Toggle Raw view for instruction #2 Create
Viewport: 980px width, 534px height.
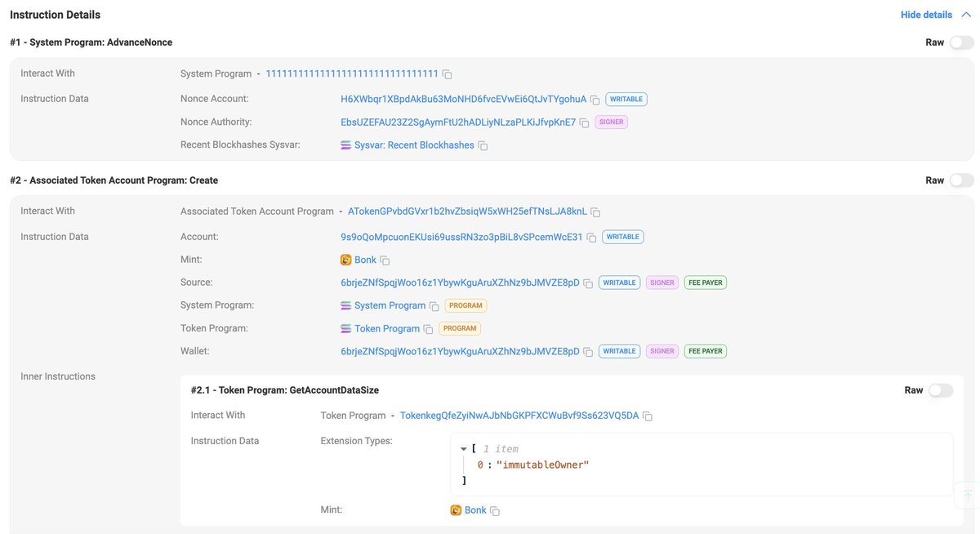962,180
